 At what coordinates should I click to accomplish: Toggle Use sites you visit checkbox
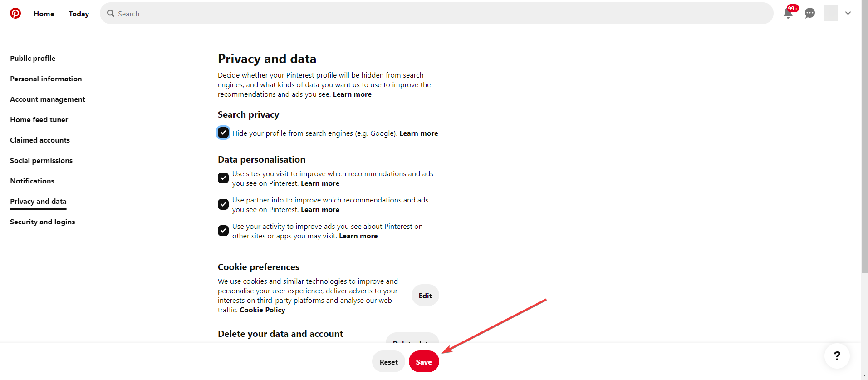[223, 178]
